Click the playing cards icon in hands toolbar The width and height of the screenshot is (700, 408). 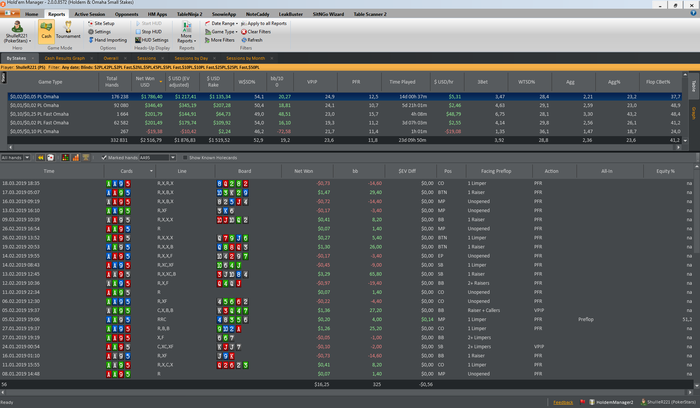(x=50, y=158)
